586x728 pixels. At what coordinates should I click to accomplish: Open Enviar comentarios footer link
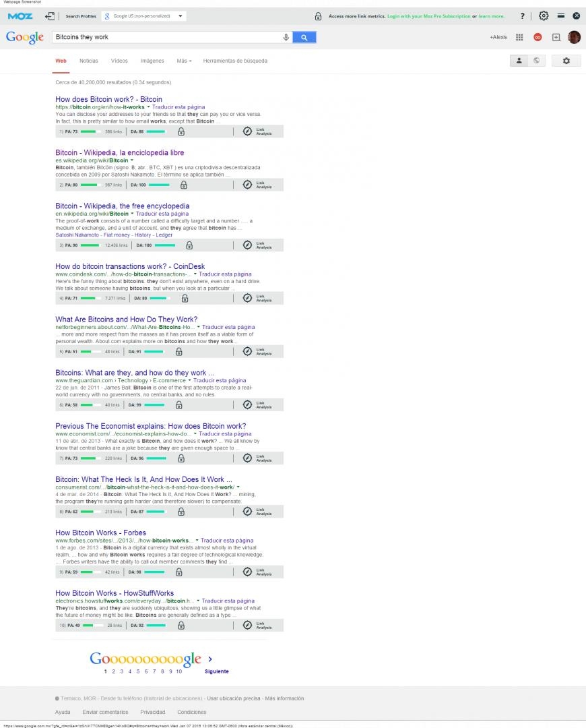click(x=105, y=712)
